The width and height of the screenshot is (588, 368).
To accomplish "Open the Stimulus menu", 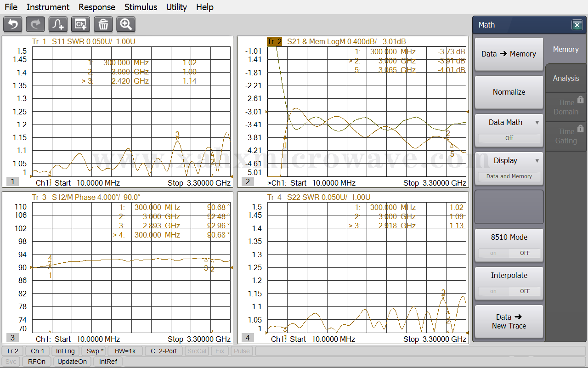I will point(141,7).
